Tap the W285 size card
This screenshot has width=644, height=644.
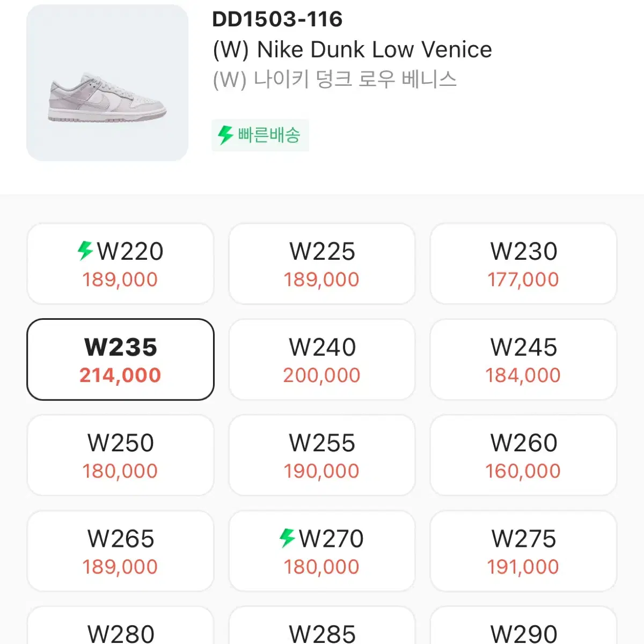pyautogui.click(x=322, y=625)
